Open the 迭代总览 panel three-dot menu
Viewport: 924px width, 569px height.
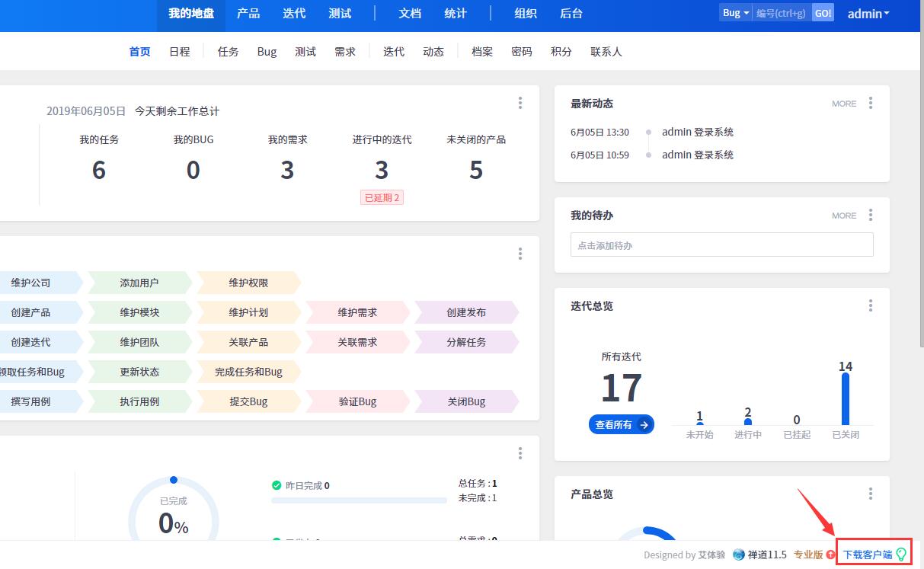(871, 305)
